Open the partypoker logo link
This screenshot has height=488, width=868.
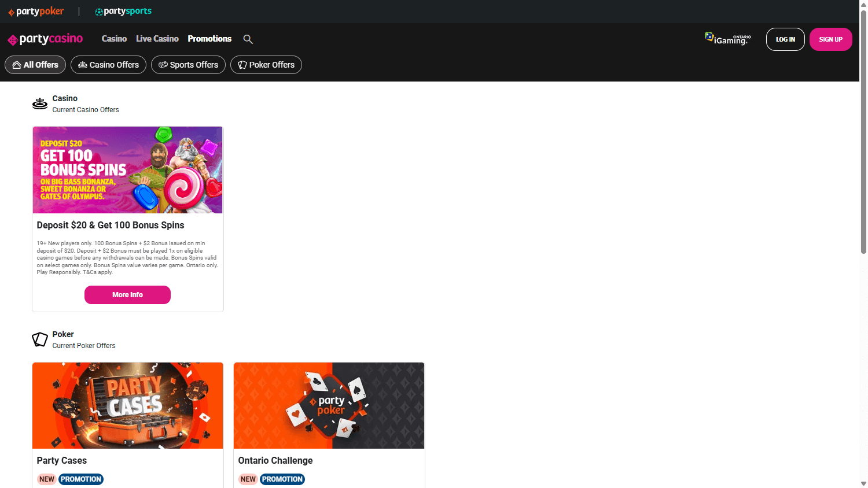[36, 12]
